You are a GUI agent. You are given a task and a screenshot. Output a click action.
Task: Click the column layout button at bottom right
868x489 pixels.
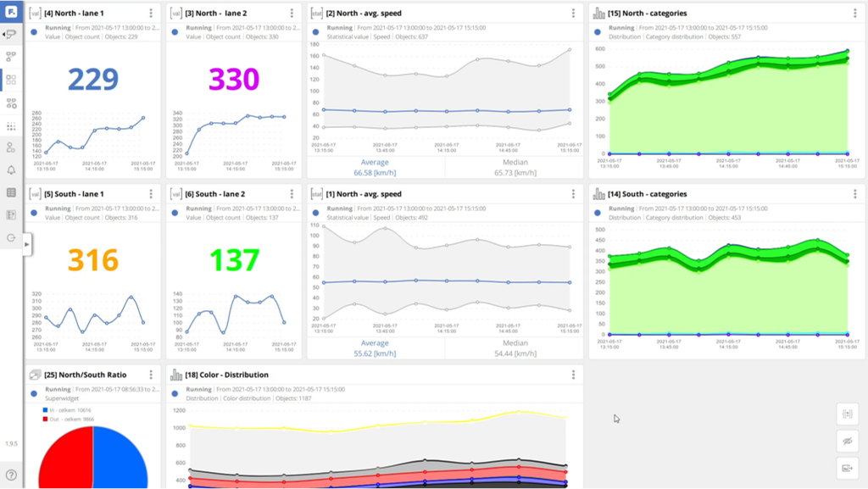847,414
